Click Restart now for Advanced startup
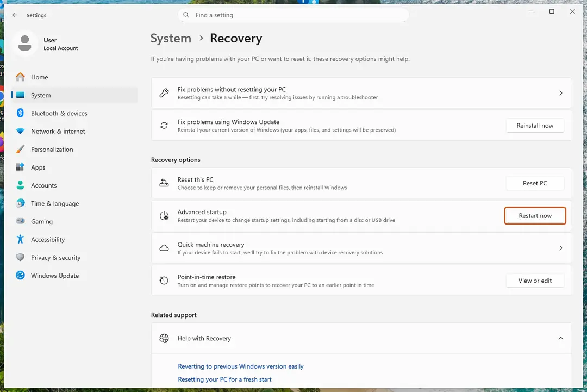The height and width of the screenshot is (392, 587). pyautogui.click(x=535, y=216)
